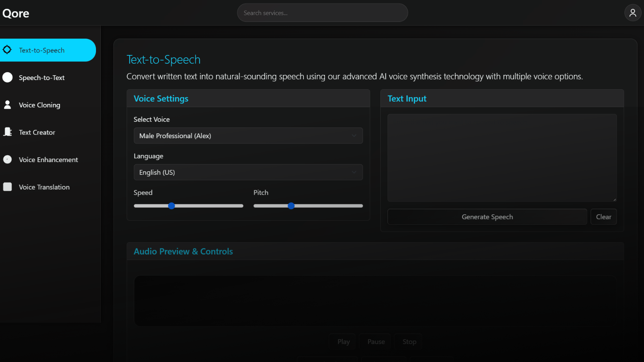Focus the Text Input textarea

502,158
